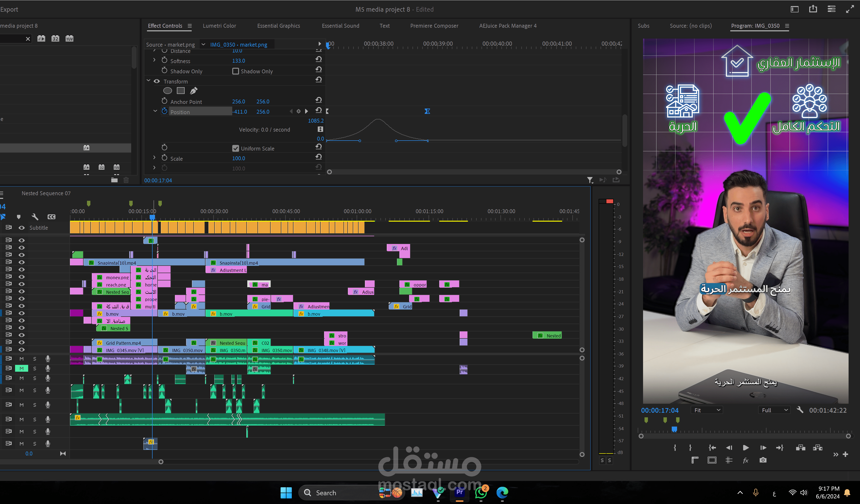Viewport: 860px width, 504px height.
Task: Click the Export workspace button
Action: [x=9, y=9]
